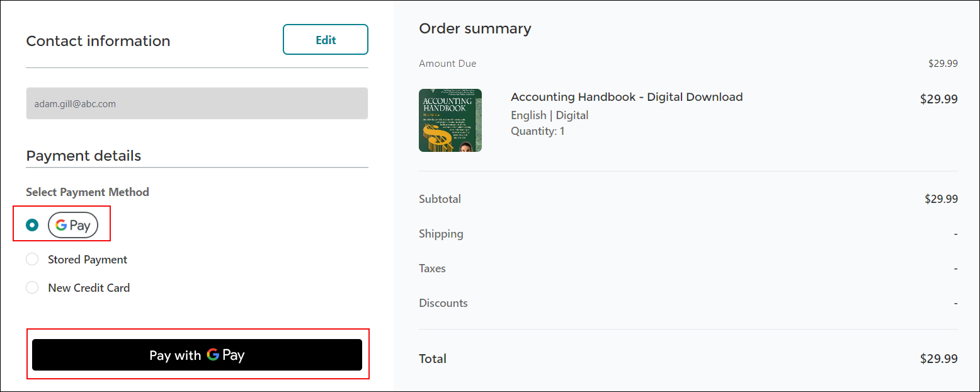
Task: Select the Google Pay radio button
Action: pyautogui.click(x=32, y=225)
